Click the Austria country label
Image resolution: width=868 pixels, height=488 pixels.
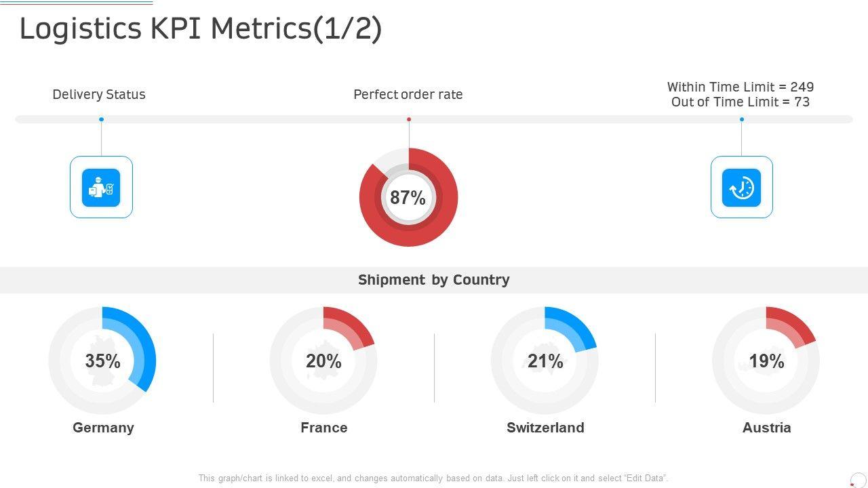(x=766, y=428)
